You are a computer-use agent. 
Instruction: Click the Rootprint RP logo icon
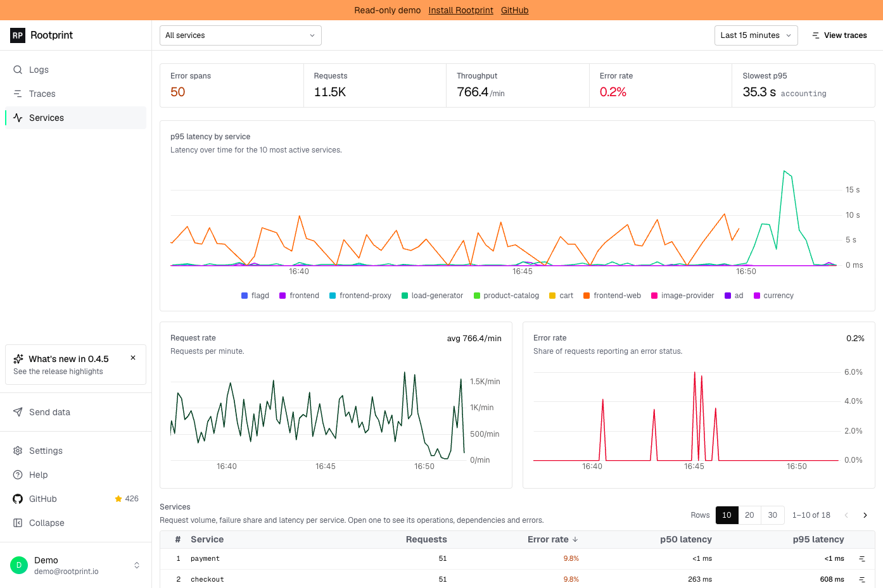[x=18, y=35]
